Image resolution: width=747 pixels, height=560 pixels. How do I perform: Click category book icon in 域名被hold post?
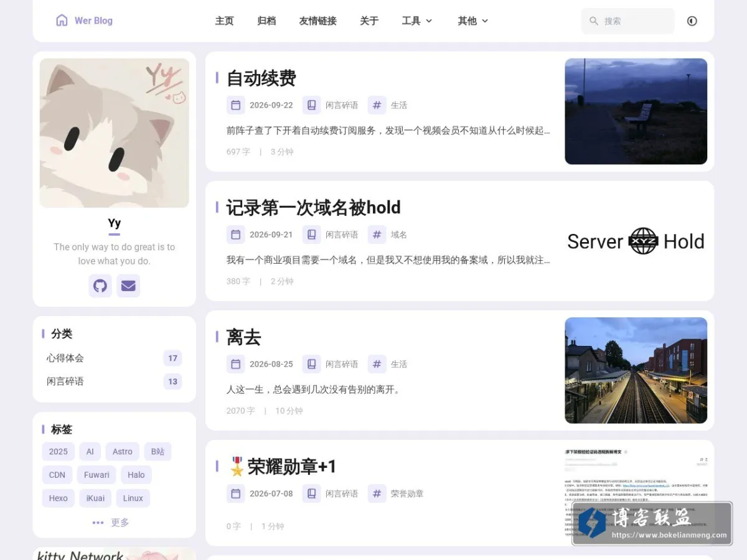click(x=312, y=235)
